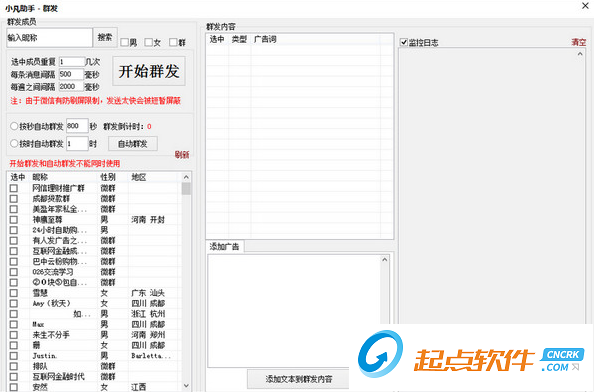Click the red 刷新 link
Screen dimensions: 594x392
point(182,155)
